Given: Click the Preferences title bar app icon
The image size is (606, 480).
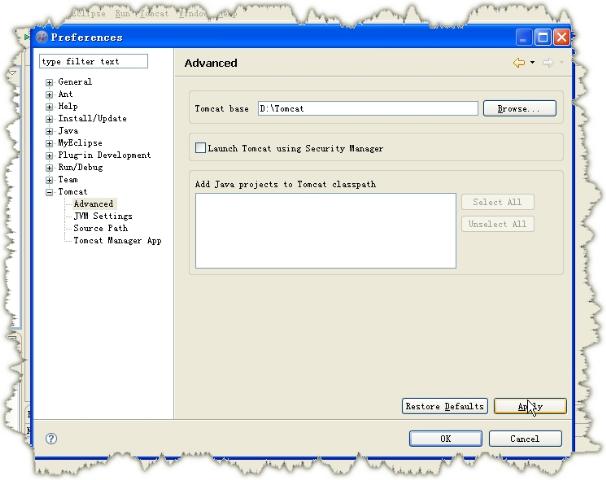Looking at the screenshot, I should point(41,37).
